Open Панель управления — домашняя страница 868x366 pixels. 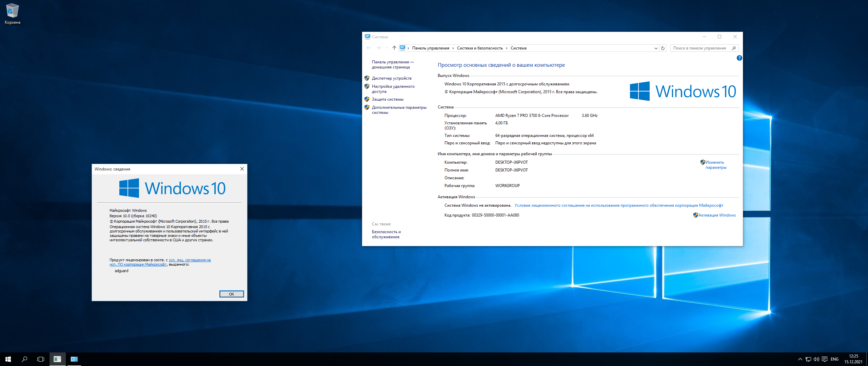[393, 64]
